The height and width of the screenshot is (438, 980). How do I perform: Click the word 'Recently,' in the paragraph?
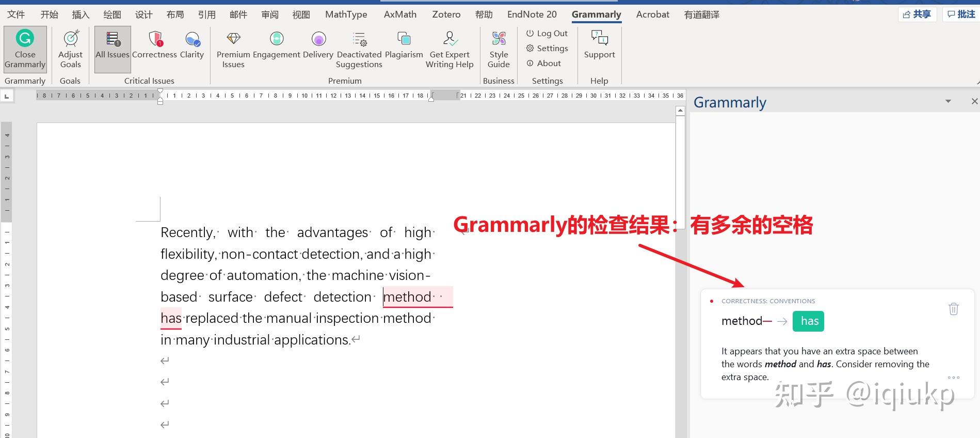click(x=188, y=232)
